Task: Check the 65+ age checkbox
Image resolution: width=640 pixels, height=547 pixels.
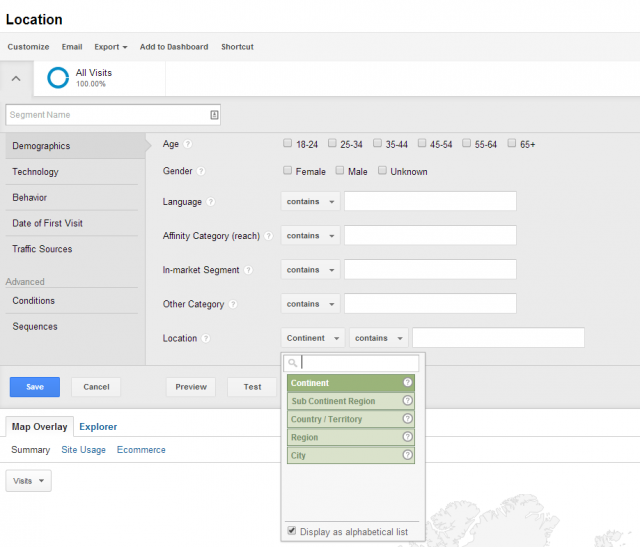Action: pos(512,143)
